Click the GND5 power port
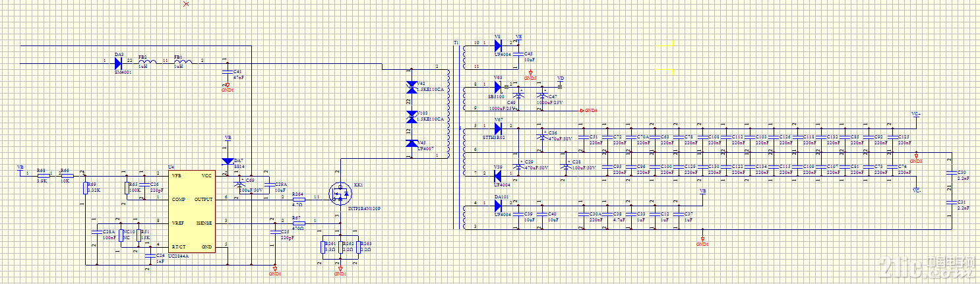This screenshot has width=980, height=284. (x=530, y=76)
